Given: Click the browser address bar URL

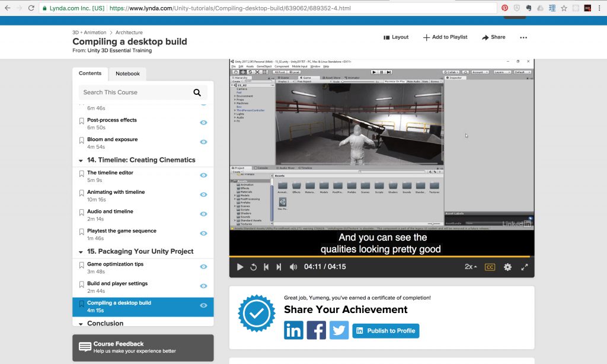Looking at the screenshot, I should tap(230, 8).
